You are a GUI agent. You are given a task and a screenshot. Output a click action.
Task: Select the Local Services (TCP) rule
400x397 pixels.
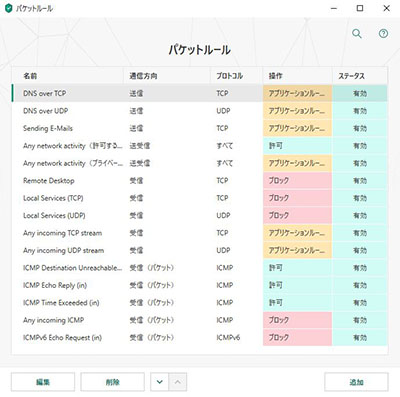tap(200, 198)
